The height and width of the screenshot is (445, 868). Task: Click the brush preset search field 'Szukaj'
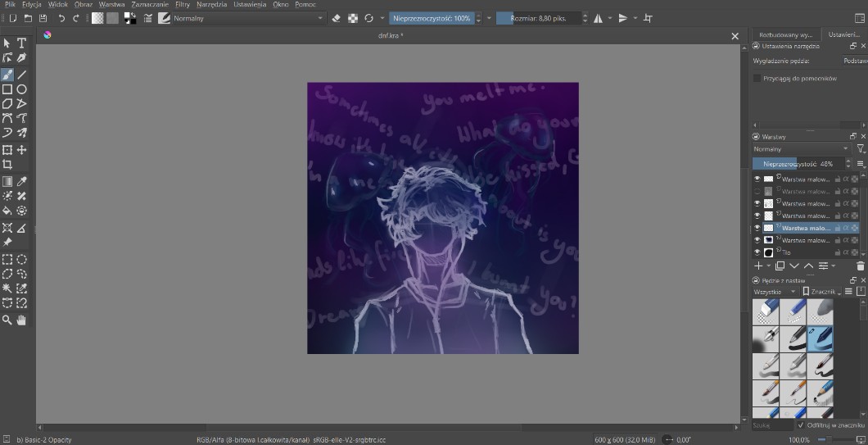[x=772, y=425]
